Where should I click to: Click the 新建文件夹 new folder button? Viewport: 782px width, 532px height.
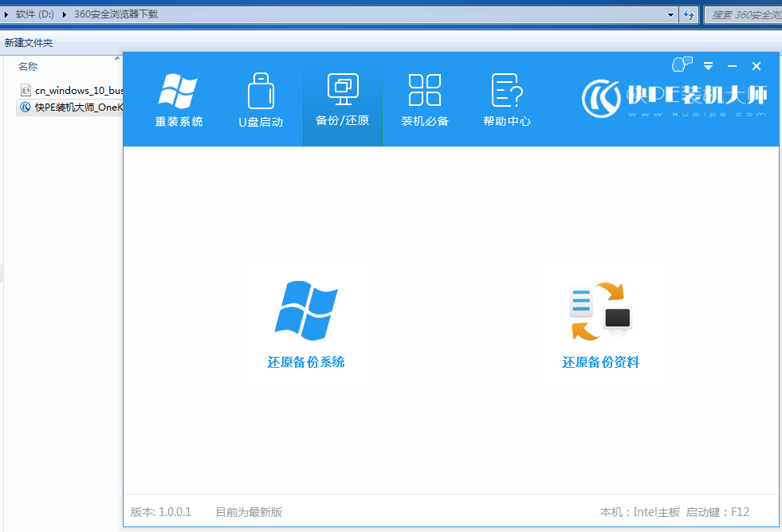(x=29, y=43)
